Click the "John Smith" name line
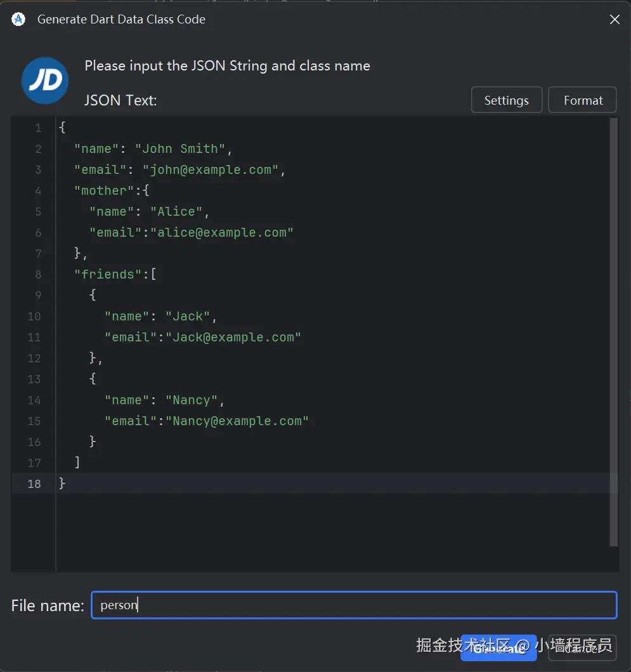Image resolution: width=631 pixels, height=672 pixels. pyautogui.click(x=153, y=148)
